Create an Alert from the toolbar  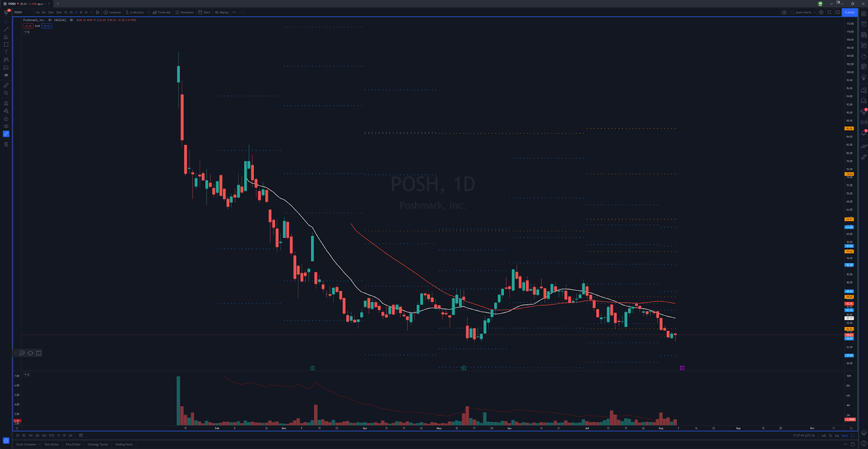(x=204, y=12)
